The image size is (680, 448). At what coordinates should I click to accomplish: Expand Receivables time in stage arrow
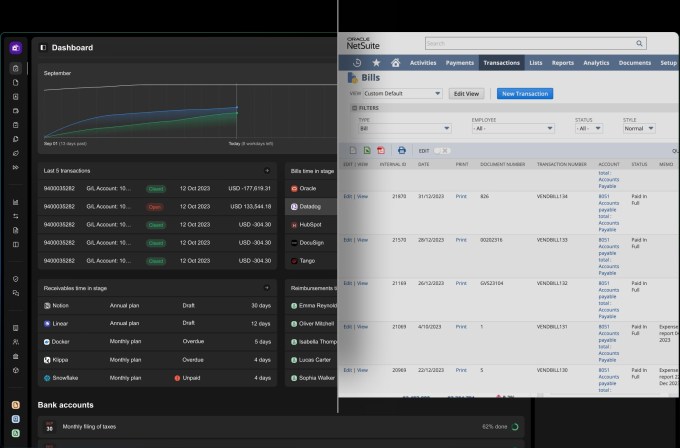click(x=267, y=288)
